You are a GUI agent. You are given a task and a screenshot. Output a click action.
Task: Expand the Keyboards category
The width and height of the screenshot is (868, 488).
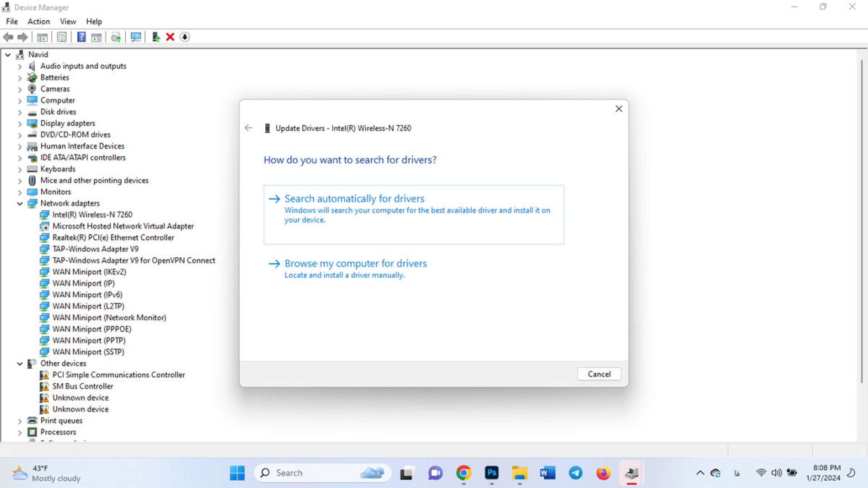(x=19, y=169)
